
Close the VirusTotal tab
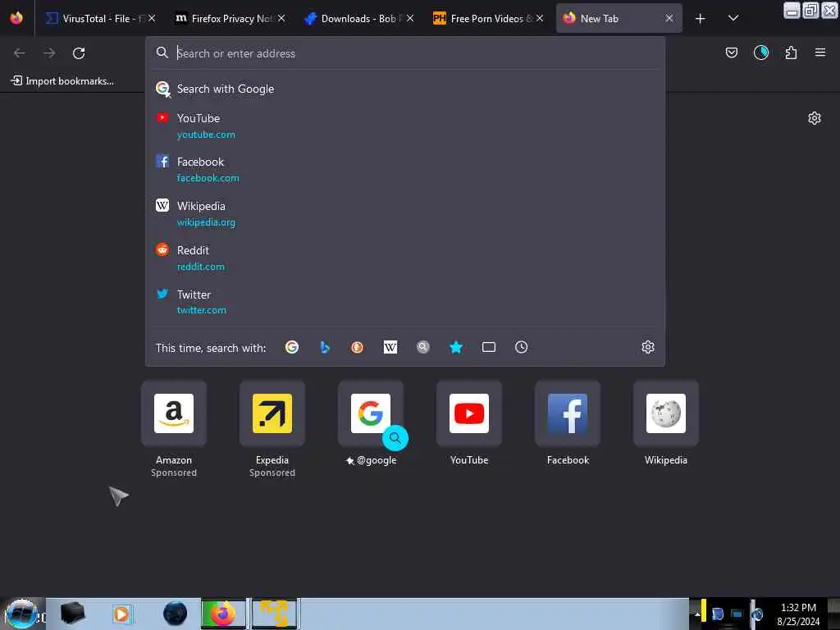coord(152,18)
